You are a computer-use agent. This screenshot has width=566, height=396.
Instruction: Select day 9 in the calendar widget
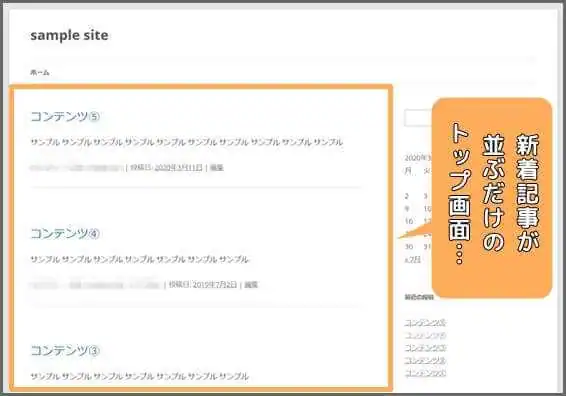tap(407, 209)
